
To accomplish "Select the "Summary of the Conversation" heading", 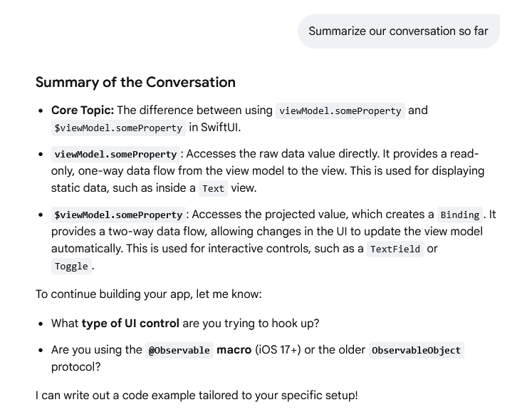I will click(x=135, y=82).
